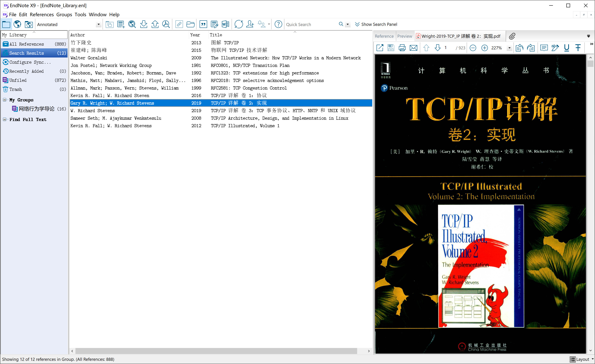Select the Walter Goralski 2009 reference

click(x=221, y=58)
